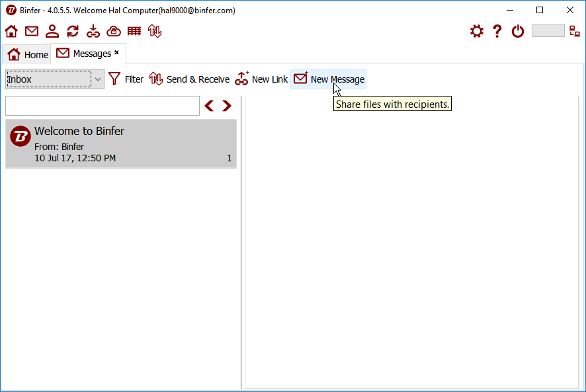Click the Binfer logo in title bar
This screenshot has height=392, width=586.
11,10
